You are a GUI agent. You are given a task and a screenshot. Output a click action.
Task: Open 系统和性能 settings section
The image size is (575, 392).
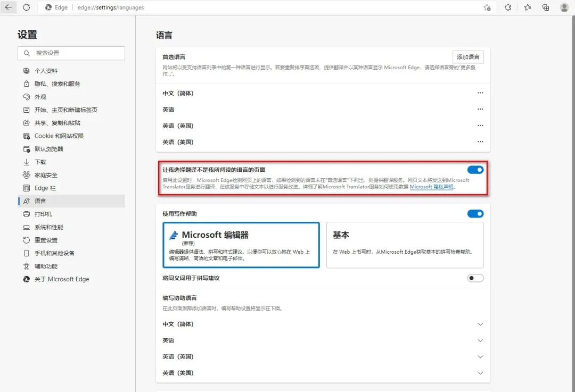(71, 227)
